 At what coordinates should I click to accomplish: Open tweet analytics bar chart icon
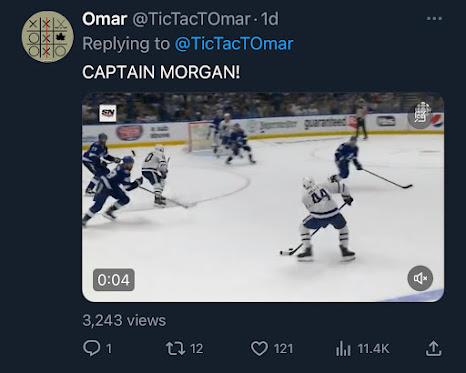(343, 349)
